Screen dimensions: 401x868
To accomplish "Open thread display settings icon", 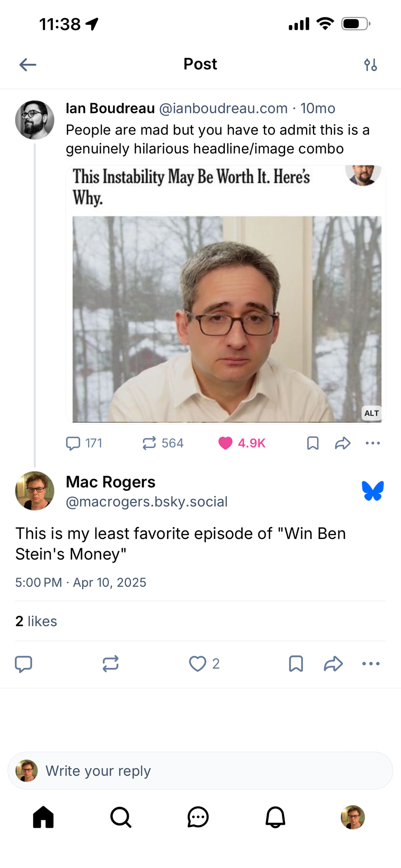I will (x=370, y=65).
